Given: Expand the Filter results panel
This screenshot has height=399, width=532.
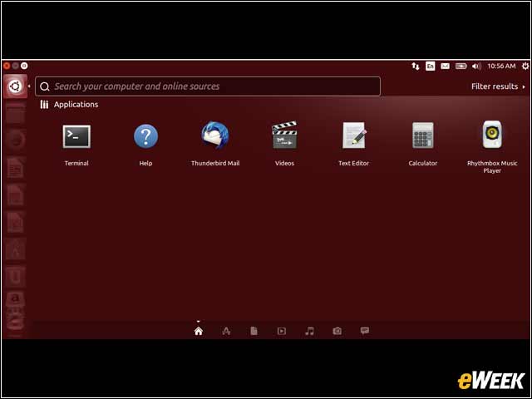Looking at the screenshot, I should pyautogui.click(x=498, y=86).
